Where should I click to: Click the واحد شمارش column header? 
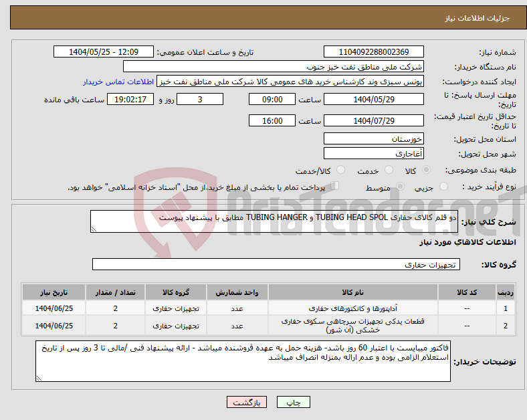click(237, 292)
